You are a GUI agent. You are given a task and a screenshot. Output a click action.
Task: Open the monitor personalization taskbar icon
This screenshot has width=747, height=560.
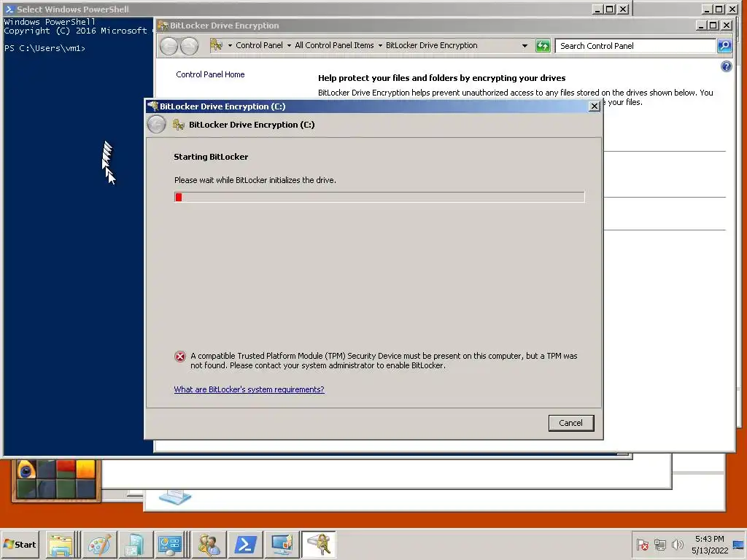[282, 544]
